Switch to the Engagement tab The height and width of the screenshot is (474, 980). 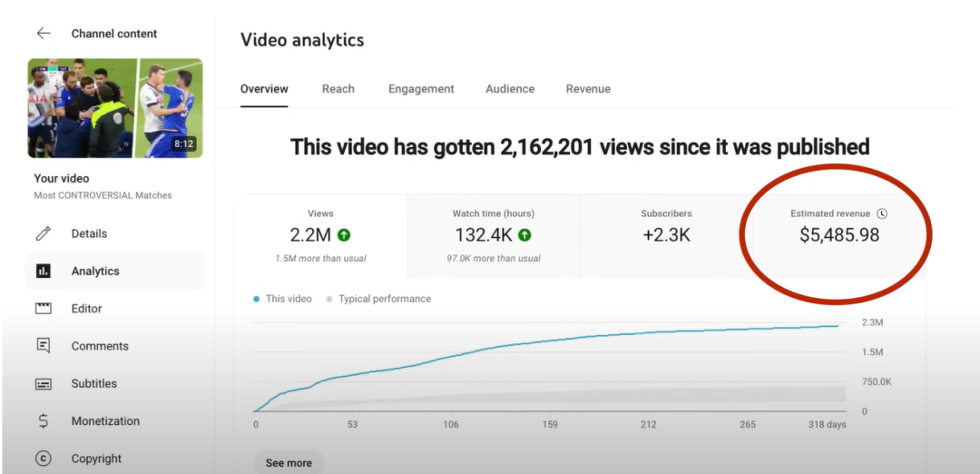click(421, 89)
